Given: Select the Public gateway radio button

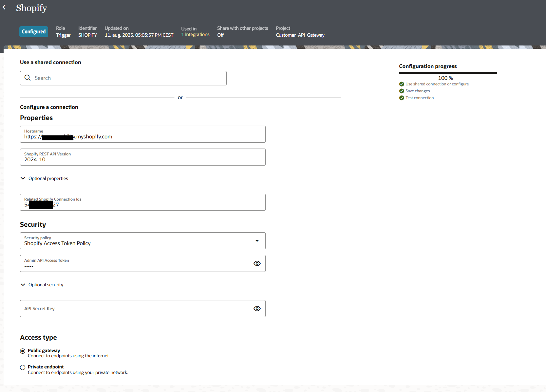Looking at the screenshot, I should [23, 351].
